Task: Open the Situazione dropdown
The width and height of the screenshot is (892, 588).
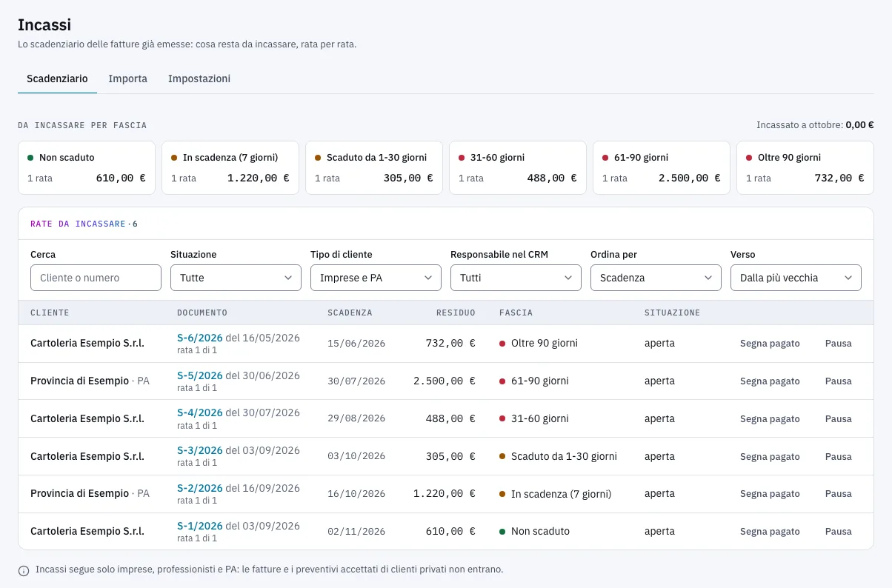Action: (236, 278)
